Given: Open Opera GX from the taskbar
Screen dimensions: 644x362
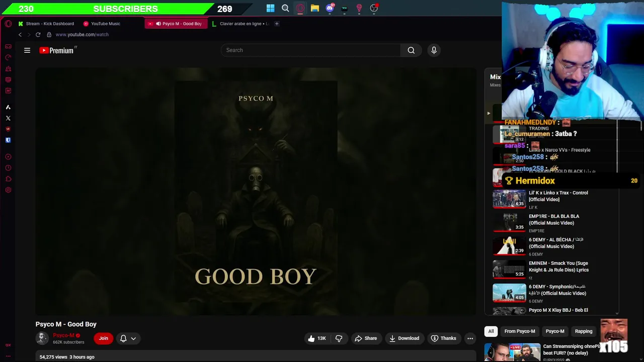Looking at the screenshot, I should pos(300,8).
